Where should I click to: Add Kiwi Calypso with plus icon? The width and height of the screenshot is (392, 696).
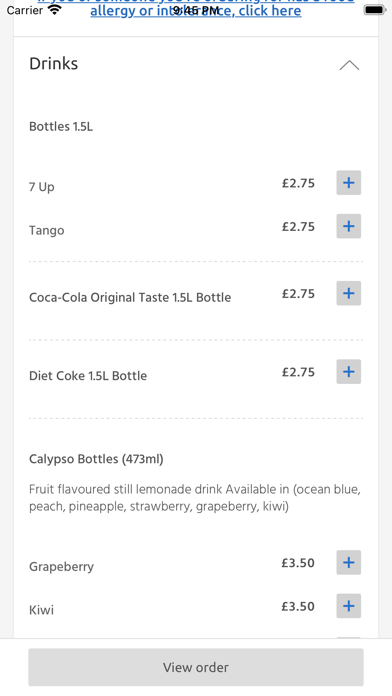[x=348, y=606]
